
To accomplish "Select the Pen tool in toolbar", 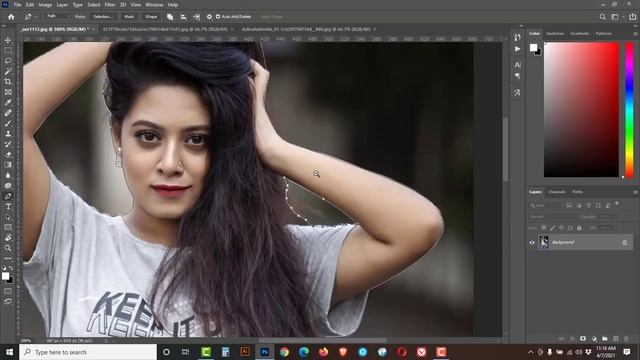I will (8, 196).
